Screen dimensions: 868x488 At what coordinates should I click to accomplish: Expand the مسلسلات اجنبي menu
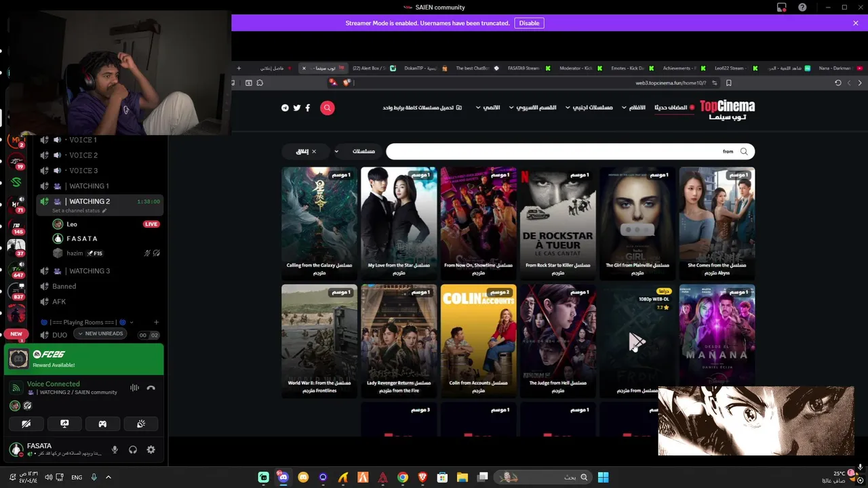589,108
